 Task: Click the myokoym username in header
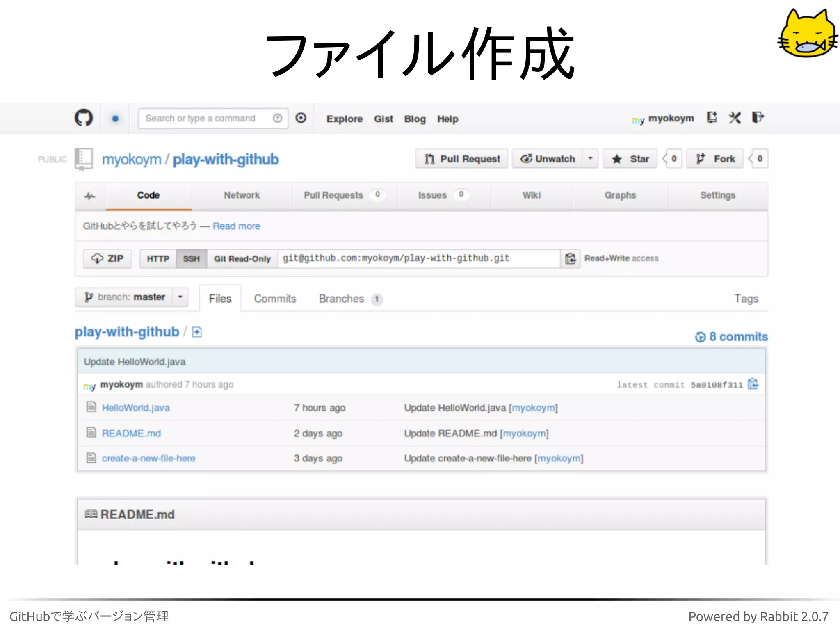[671, 119]
